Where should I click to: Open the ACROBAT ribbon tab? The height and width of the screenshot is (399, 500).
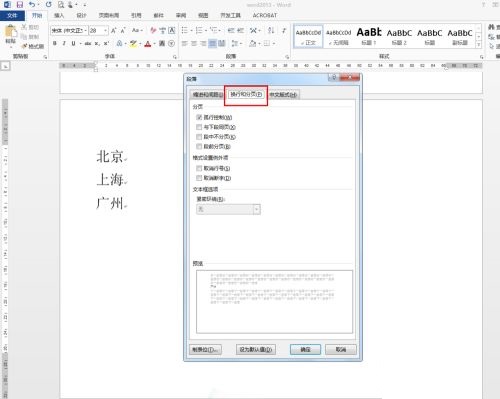click(265, 15)
